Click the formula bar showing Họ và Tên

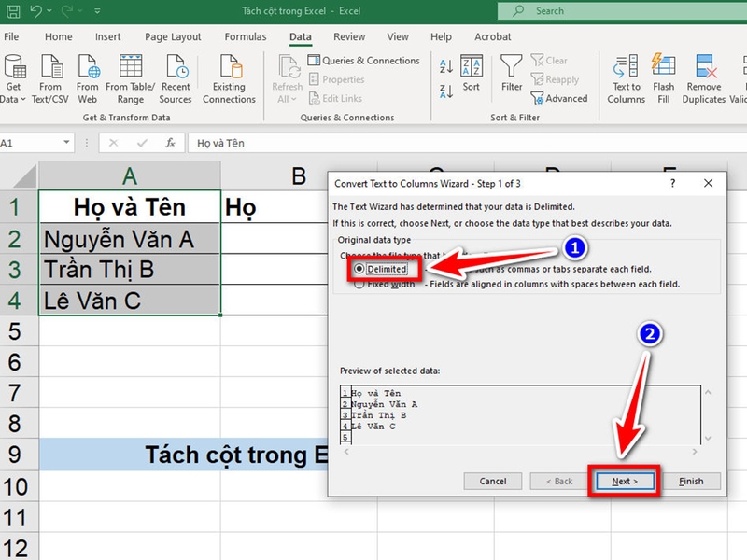tap(467, 143)
